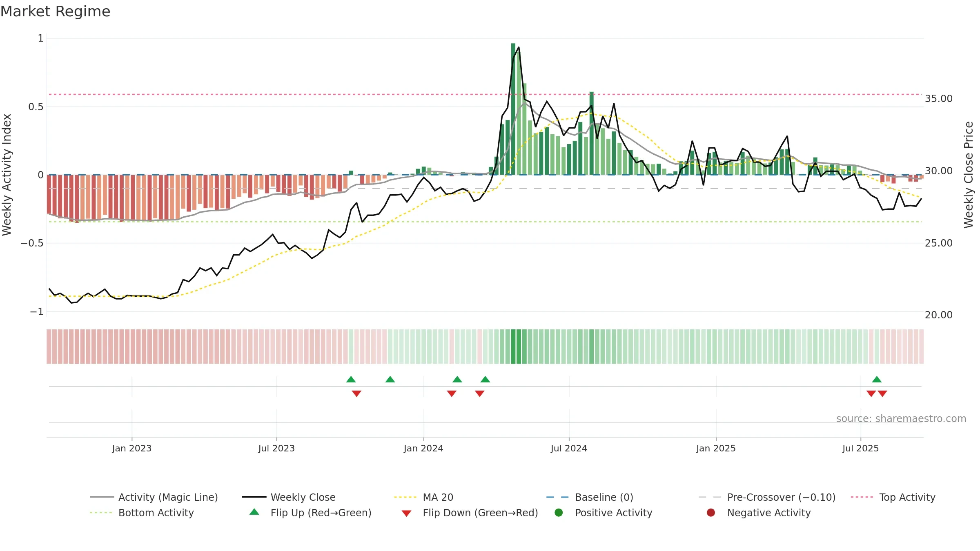Viewport: 980px width, 551px height.
Task: Click the Jul 2025 axis label
Action: [860, 449]
